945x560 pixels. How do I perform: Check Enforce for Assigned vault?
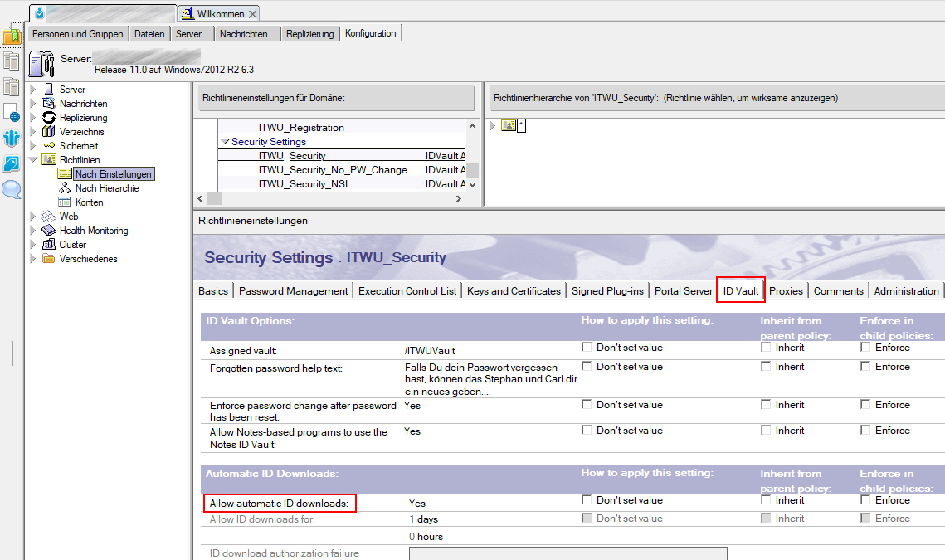coord(865,348)
